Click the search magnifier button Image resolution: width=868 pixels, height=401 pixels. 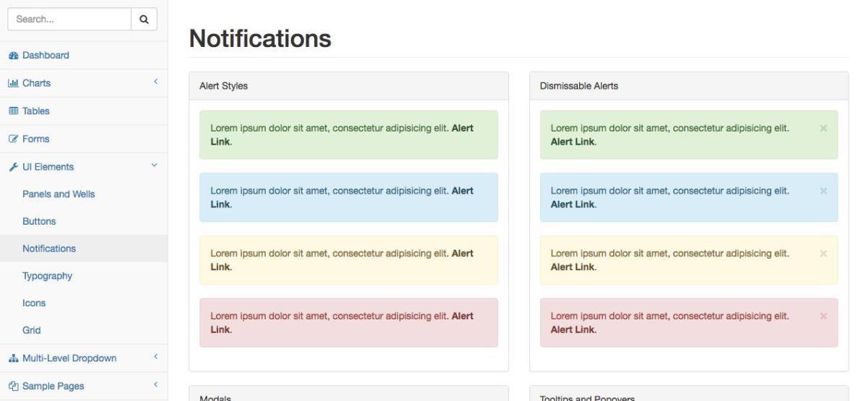coord(144,20)
